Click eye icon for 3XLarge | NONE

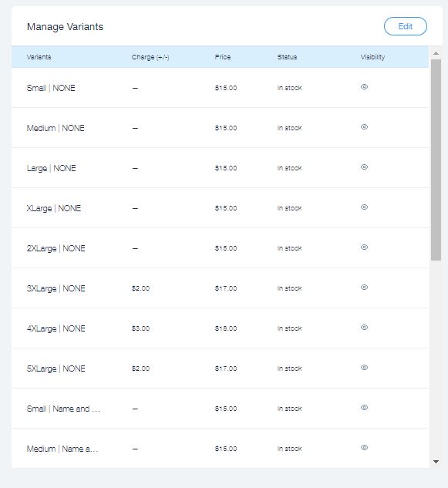click(x=364, y=288)
